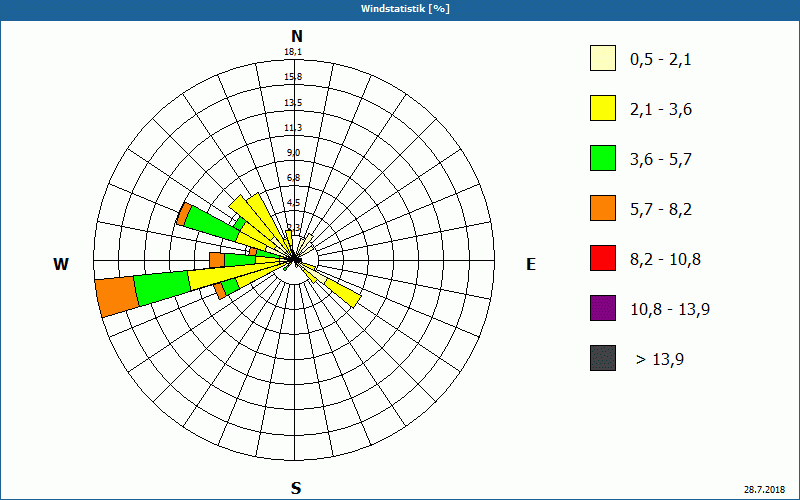800x500 pixels.
Task: Click the purple 10,8 - 13,9 legend swatch
Action: [x=603, y=308]
